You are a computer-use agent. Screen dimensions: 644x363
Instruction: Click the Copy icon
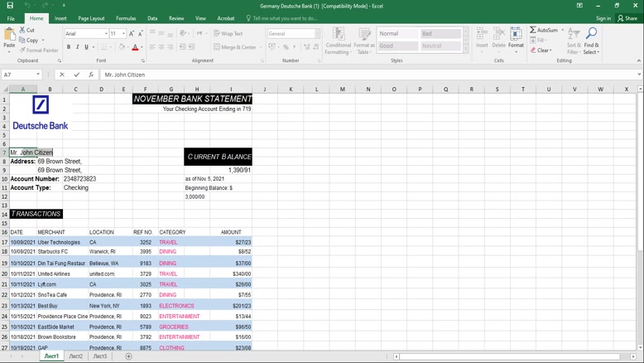point(22,40)
